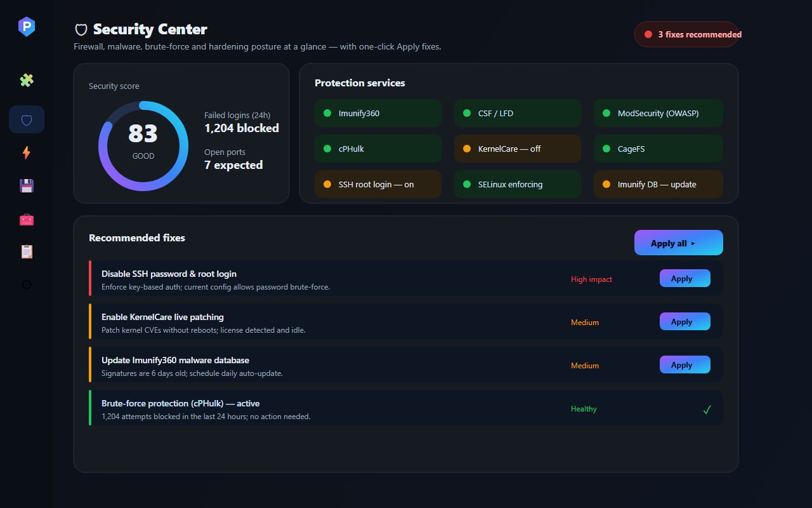
Task: Click the ModSecurity (OWASP) service chip
Action: coord(658,113)
